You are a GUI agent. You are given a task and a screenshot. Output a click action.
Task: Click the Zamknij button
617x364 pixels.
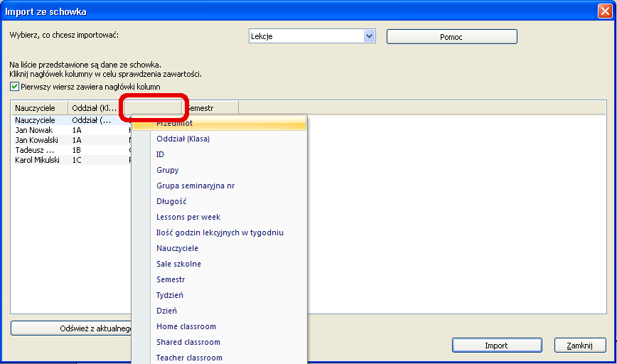(x=579, y=346)
